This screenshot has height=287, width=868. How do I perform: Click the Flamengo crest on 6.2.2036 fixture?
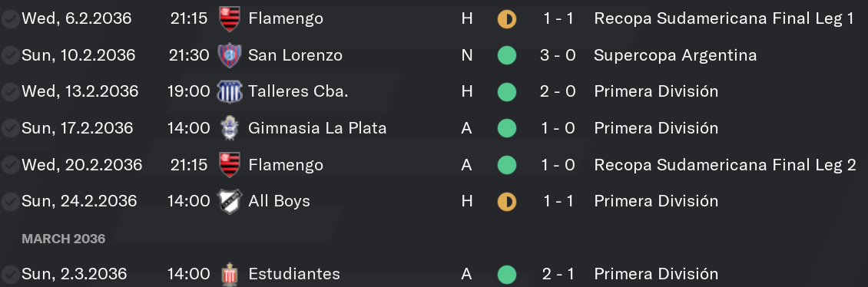[229, 19]
